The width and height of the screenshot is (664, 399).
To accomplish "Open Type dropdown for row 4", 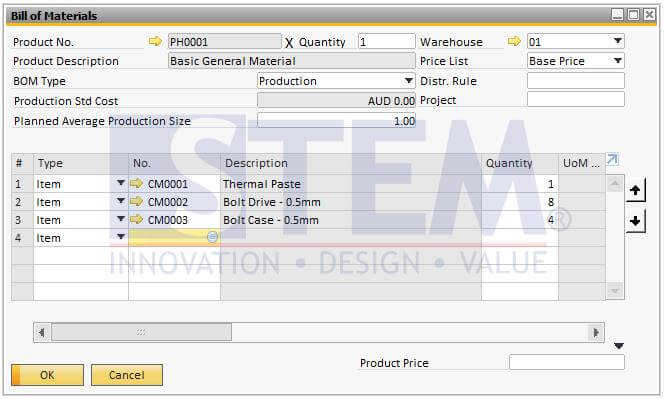I will pos(121,237).
